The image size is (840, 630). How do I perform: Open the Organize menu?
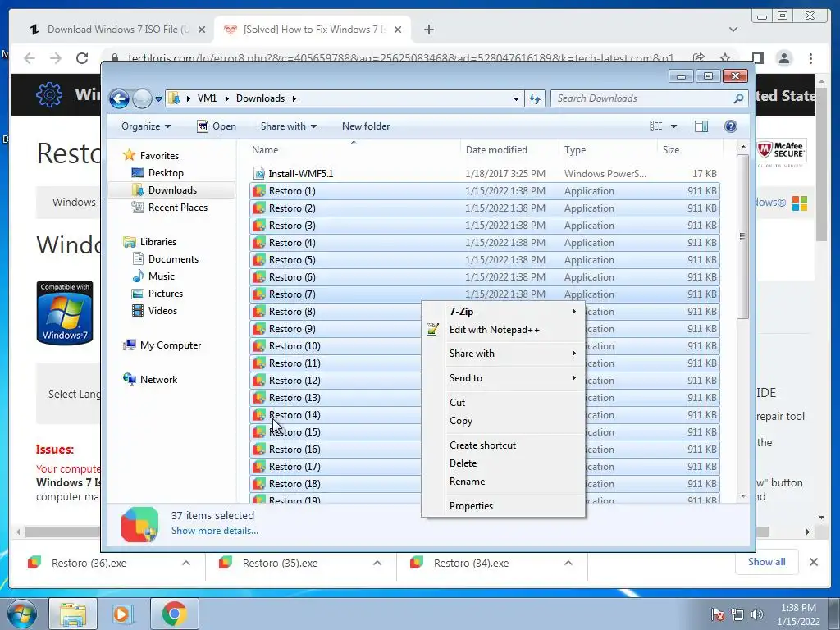click(146, 126)
